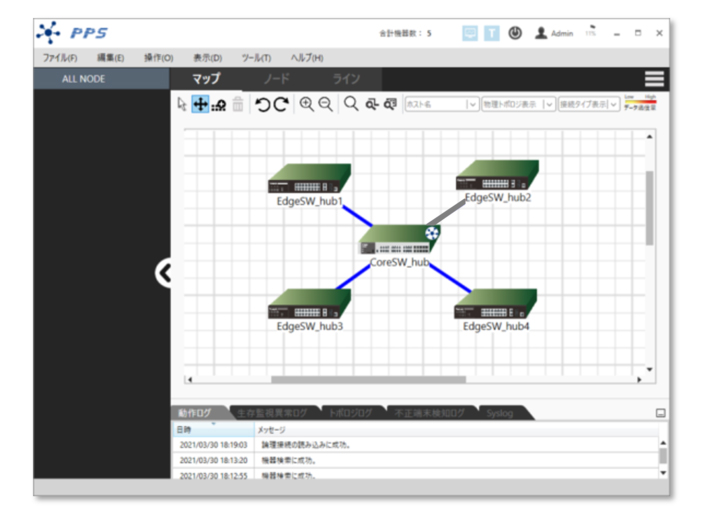Open the ツール(T) menu
Image resolution: width=710 pixels, height=524 pixels.
coord(256,58)
